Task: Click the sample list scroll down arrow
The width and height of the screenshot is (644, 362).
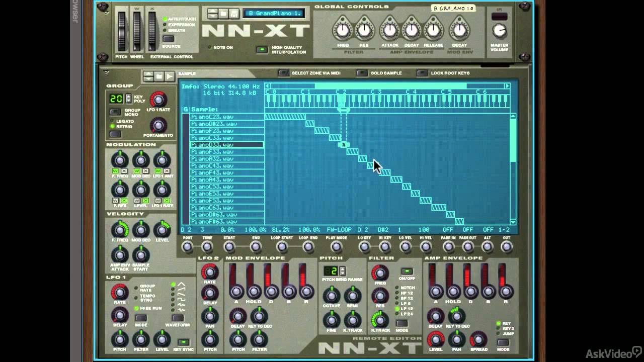Action: tap(513, 222)
